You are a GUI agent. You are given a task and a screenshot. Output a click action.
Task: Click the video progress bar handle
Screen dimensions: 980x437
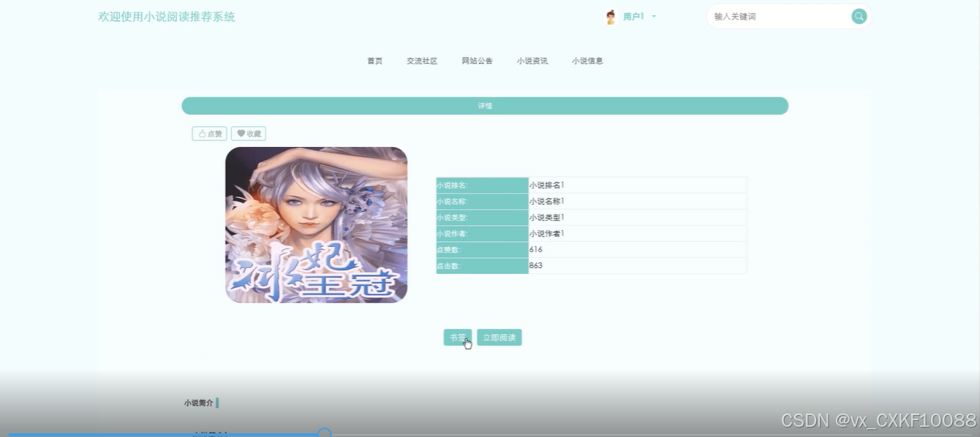pos(325,433)
